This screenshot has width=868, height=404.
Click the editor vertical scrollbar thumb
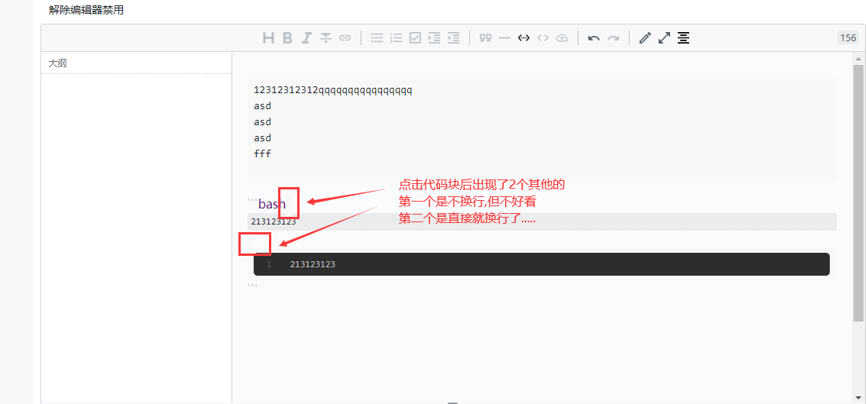pos(859,193)
